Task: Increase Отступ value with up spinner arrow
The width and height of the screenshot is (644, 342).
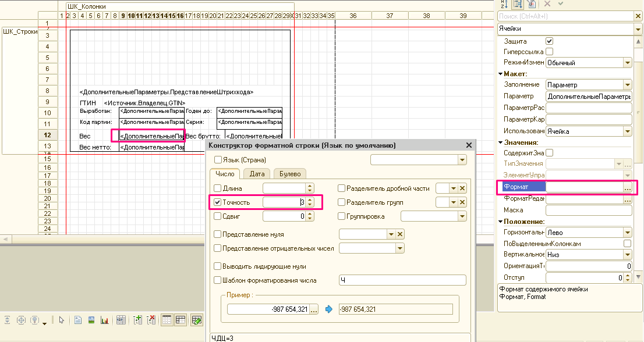Action: pyautogui.click(x=628, y=275)
